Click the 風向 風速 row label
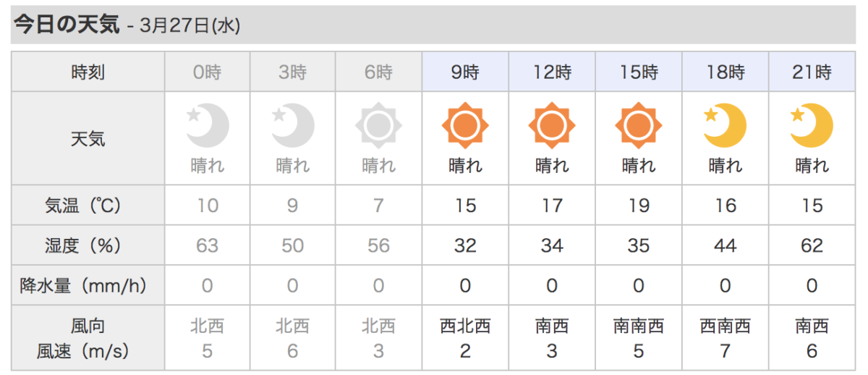The height and width of the screenshot is (375, 868). [88, 338]
